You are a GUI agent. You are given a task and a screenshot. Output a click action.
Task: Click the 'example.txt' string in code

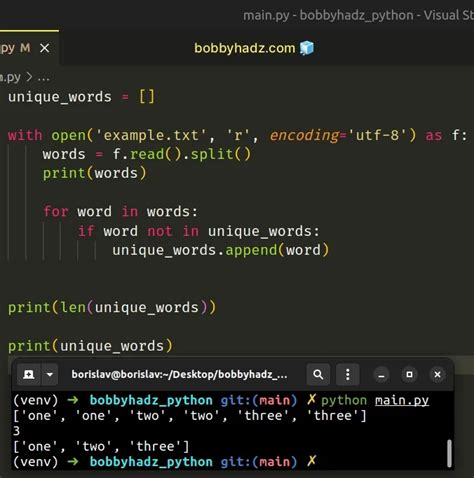[151, 136]
